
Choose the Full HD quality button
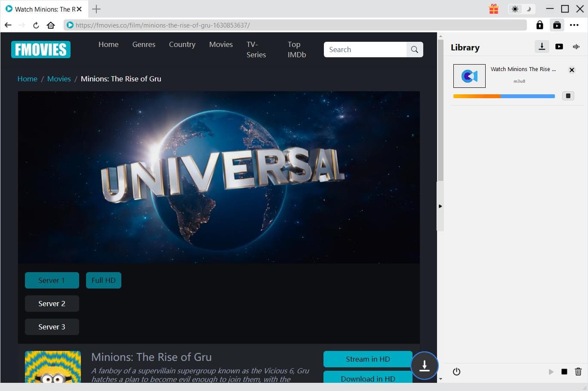tap(104, 280)
